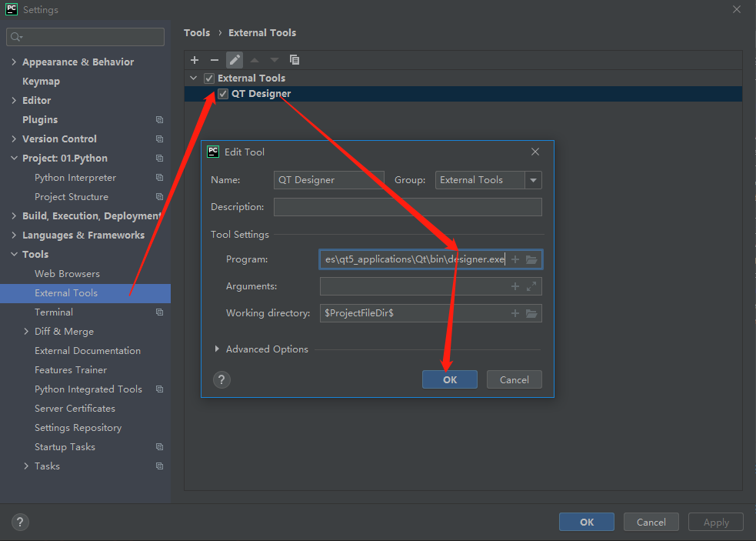The width and height of the screenshot is (756, 541).
Task: Expand the Diff & Merge tree node
Action: pos(27,332)
